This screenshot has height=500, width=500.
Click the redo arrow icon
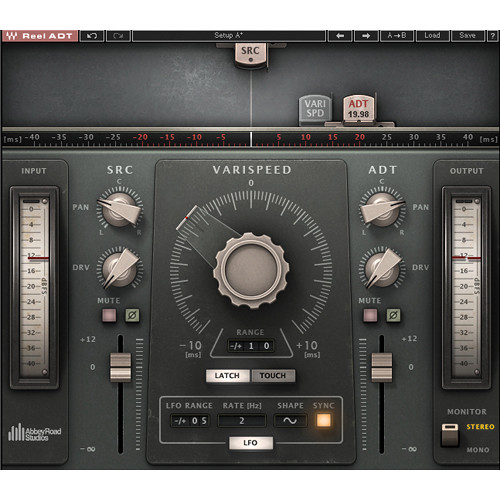[118, 36]
